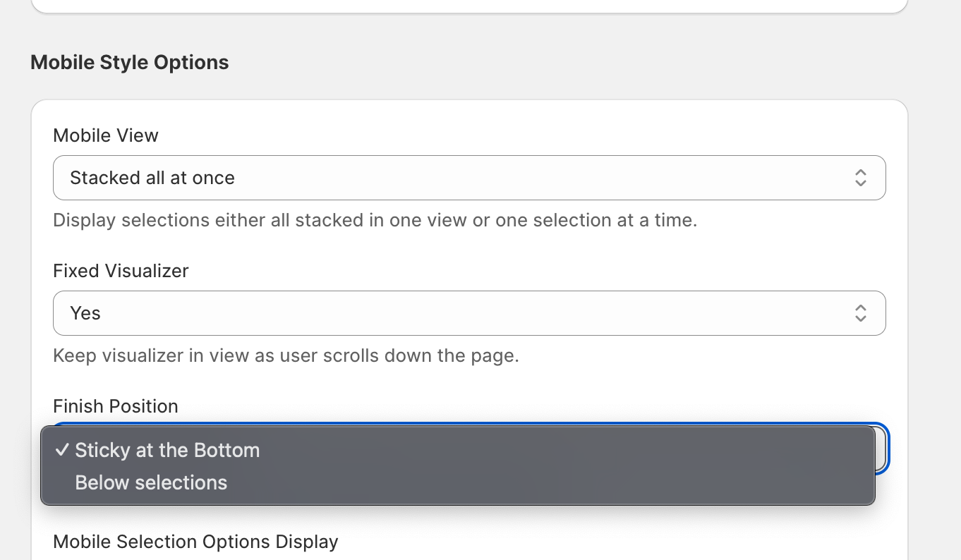Click the Finish Position field label

pos(116,406)
